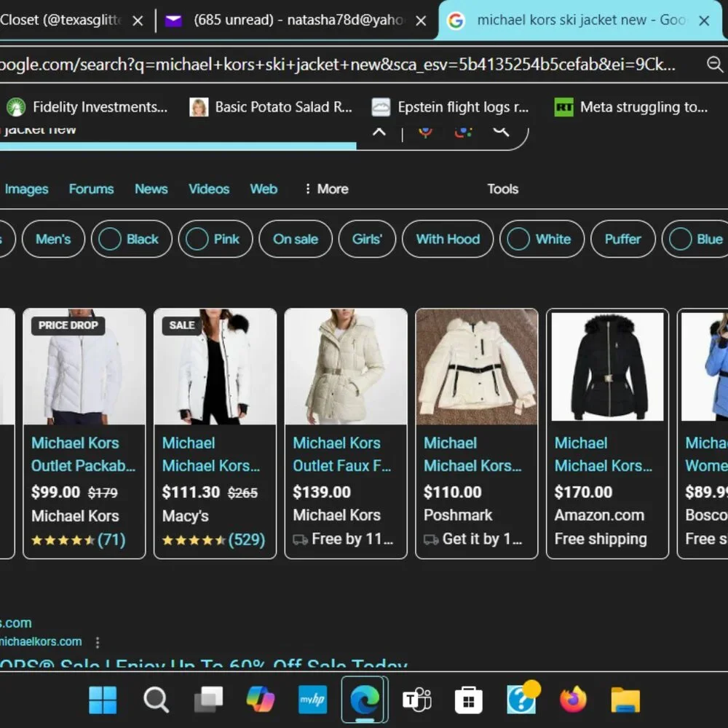The height and width of the screenshot is (728, 728).
Task: Apply the Puffer filter chip
Action: [x=622, y=239]
